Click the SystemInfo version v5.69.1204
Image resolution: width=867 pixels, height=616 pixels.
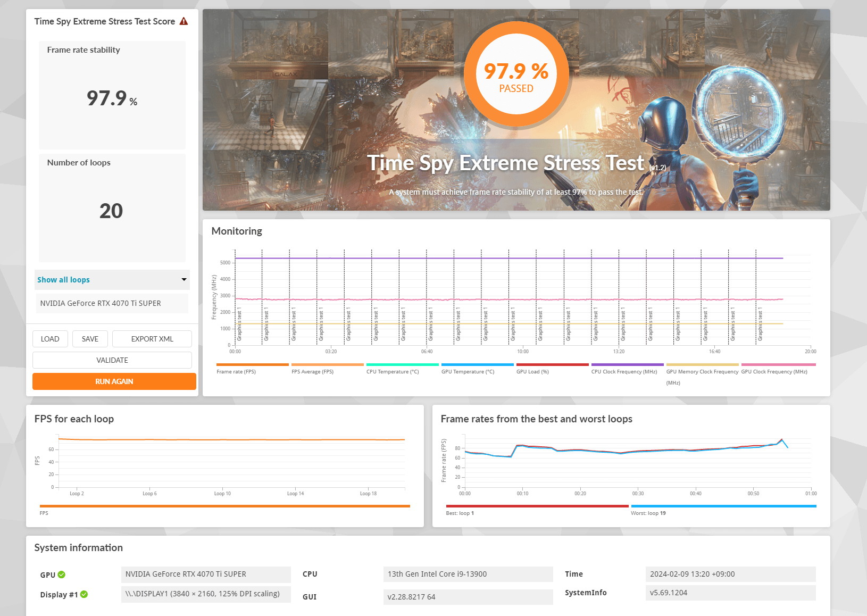[731, 593]
